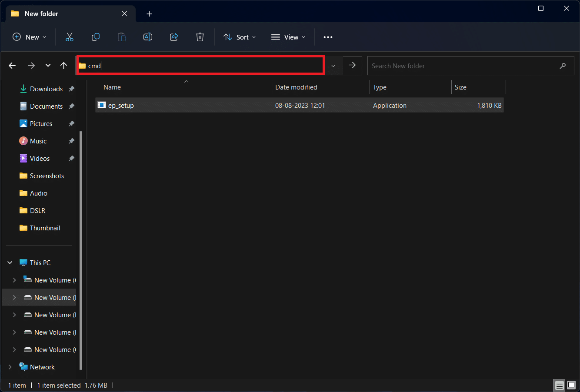Sort files by Name column
This screenshot has width=580, height=392.
tap(112, 87)
